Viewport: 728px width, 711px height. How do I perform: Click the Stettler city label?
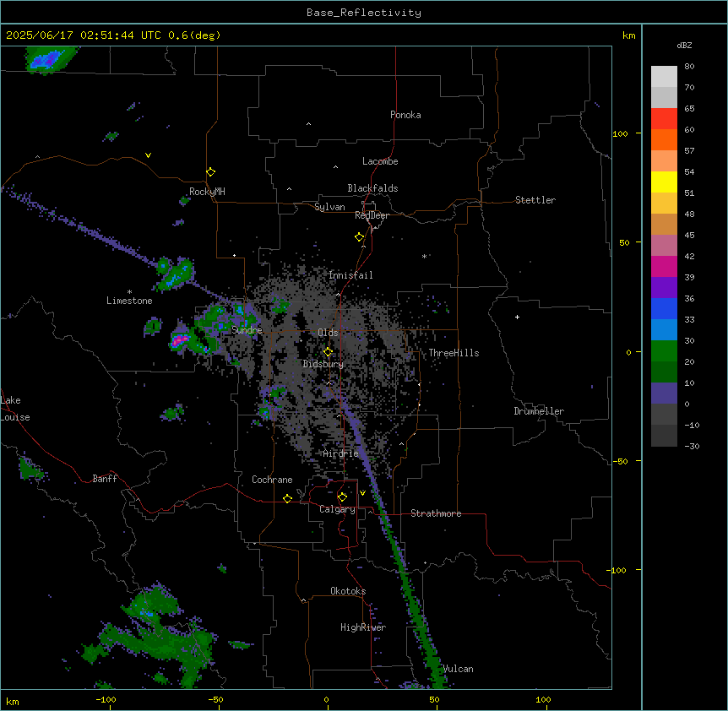pos(535,200)
